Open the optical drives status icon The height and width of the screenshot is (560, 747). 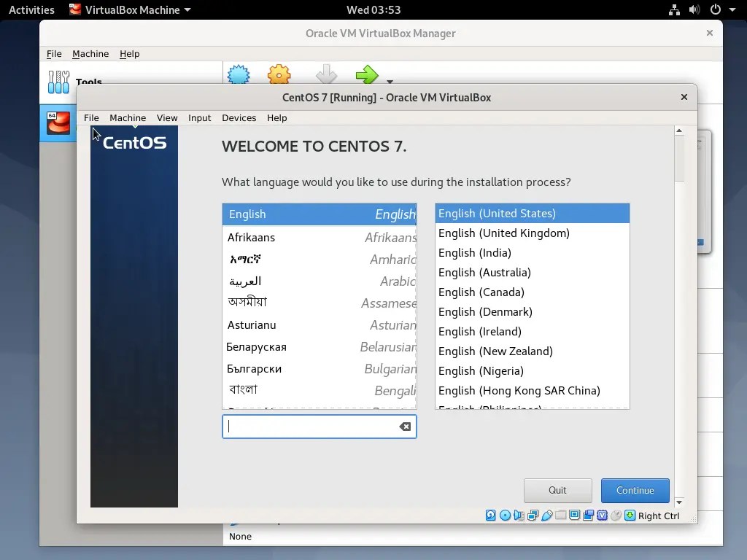click(504, 516)
